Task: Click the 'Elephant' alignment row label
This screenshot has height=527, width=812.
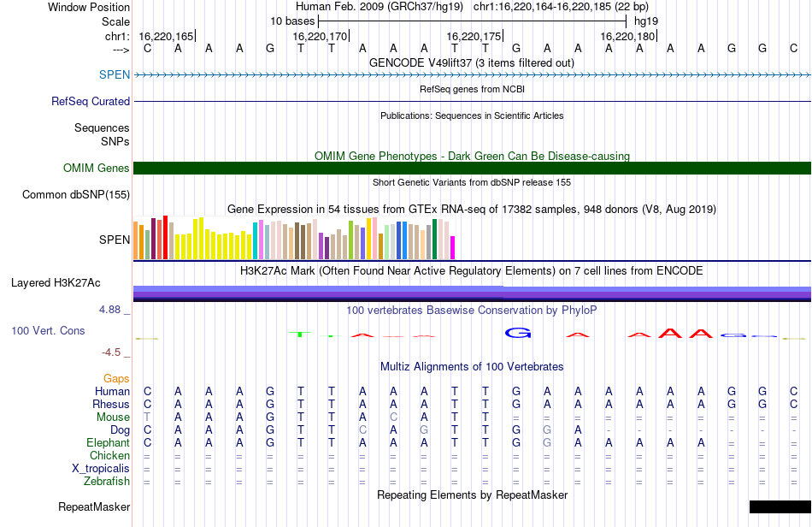Action: coord(109,442)
